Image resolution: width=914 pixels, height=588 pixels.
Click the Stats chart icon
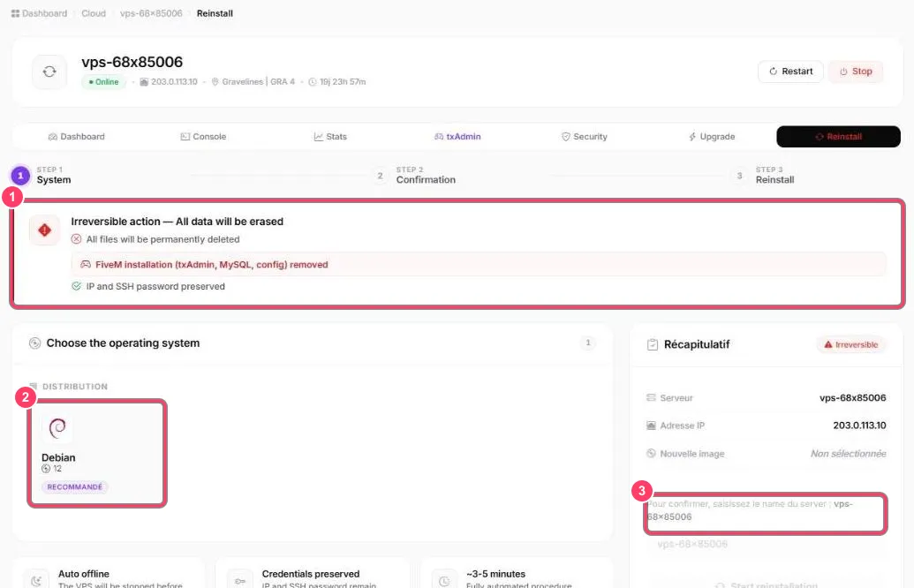point(318,136)
